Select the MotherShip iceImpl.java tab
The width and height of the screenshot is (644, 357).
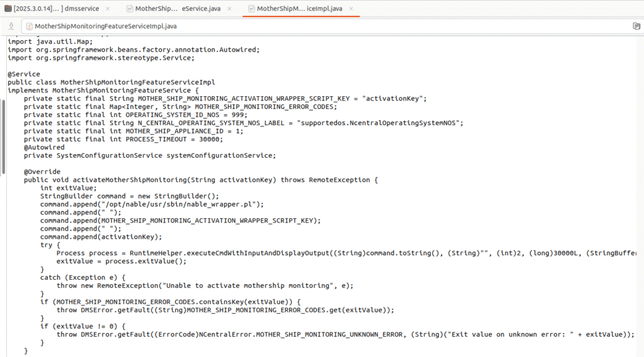pyautogui.click(x=299, y=9)
